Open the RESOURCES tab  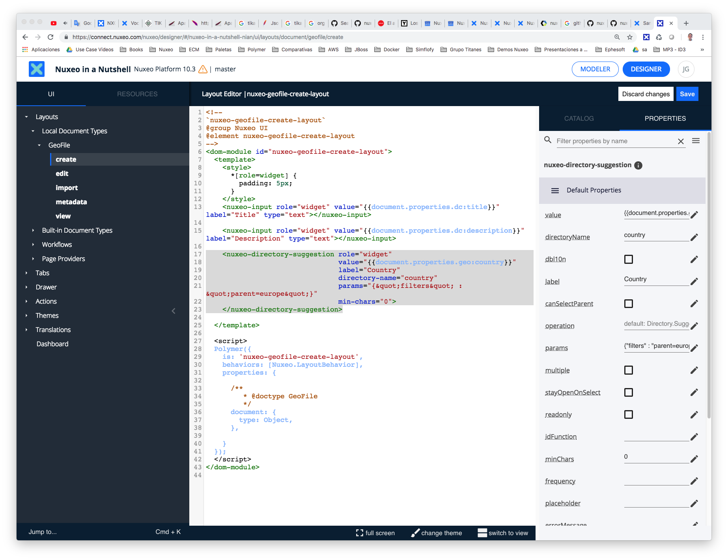click(137, 94)
